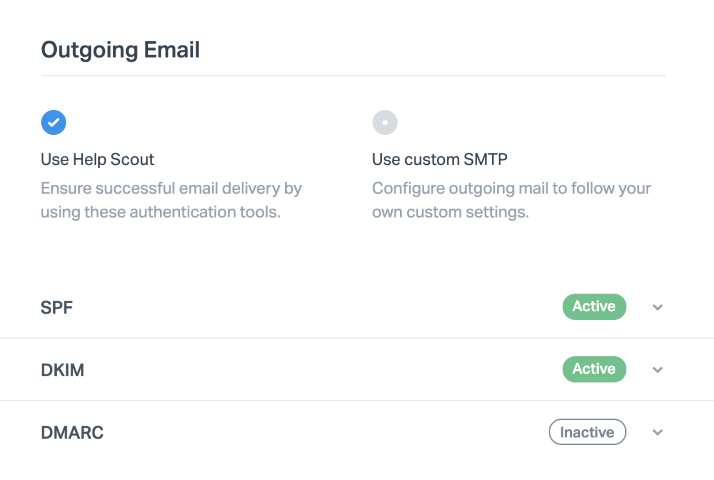Click empty middle area of DMARC row
The height and width of the screenshot is (480, 714).
(x=320, y=433)
